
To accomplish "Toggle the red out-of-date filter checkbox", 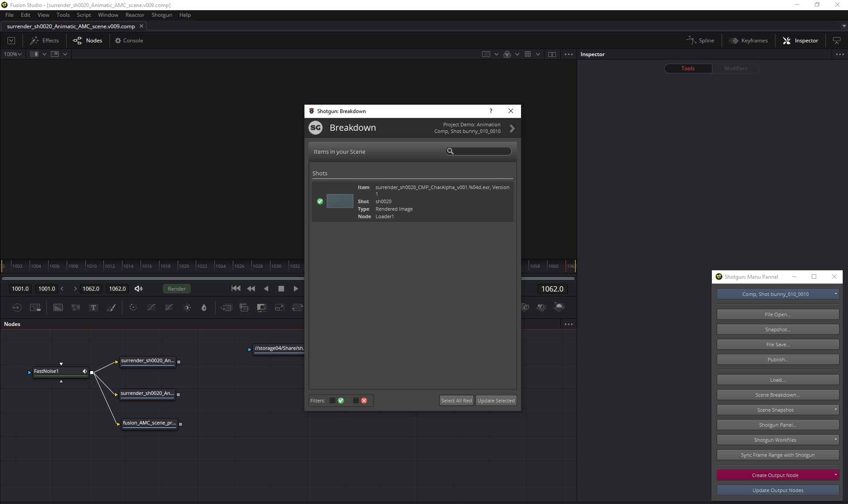I will coord(356,401).
